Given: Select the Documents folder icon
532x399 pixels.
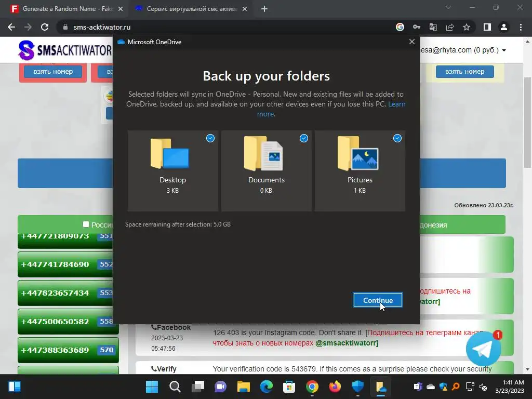Looking at the screenshot, I should (x=263, y=154).
